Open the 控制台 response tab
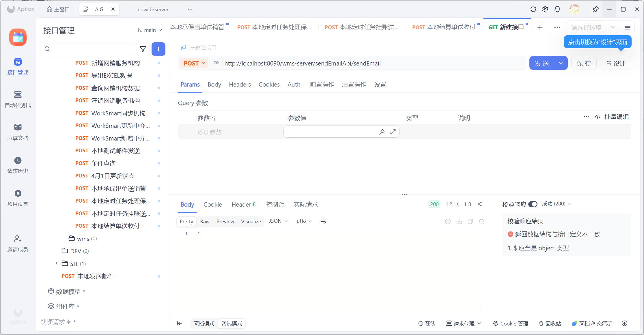 (x=275, y=204)
